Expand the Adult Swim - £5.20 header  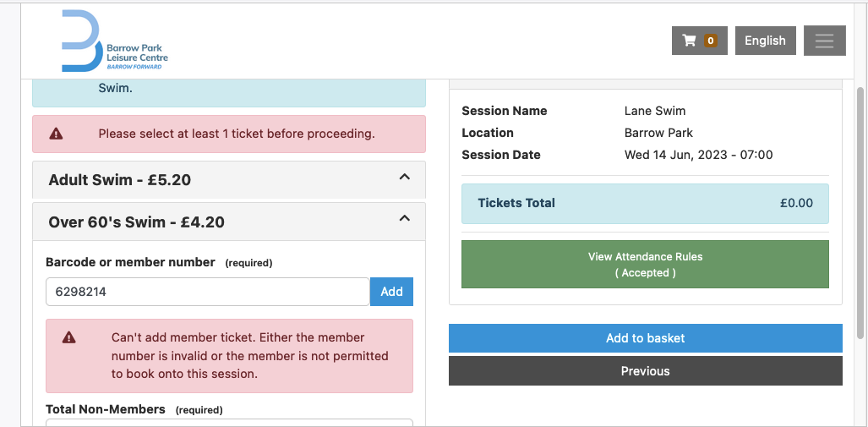pyautogui.click(x=229, y=179)
